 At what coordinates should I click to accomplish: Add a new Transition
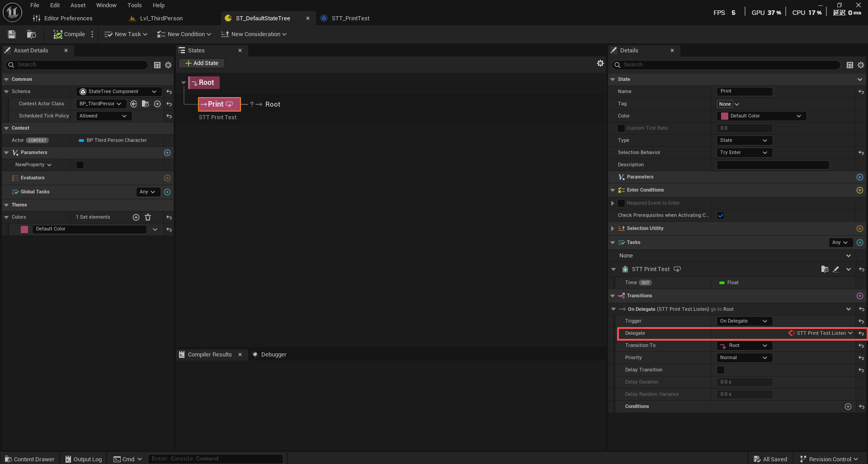click(860, 296)
